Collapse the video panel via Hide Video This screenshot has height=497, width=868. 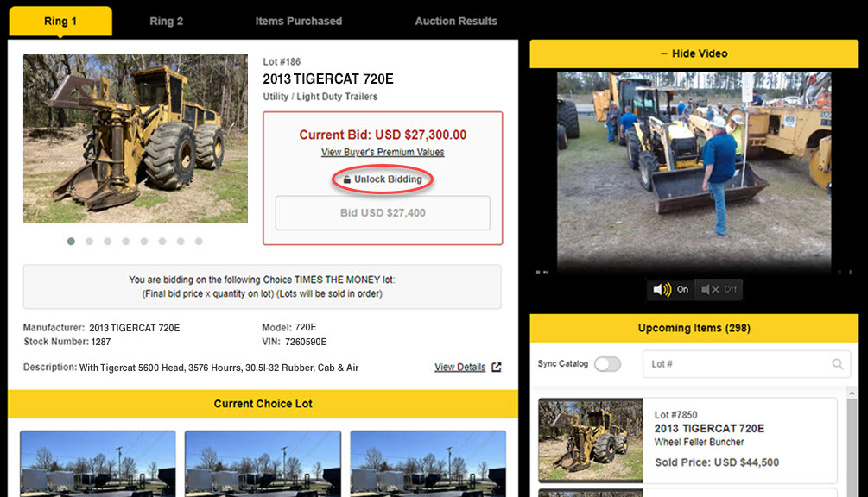point(695,53)
